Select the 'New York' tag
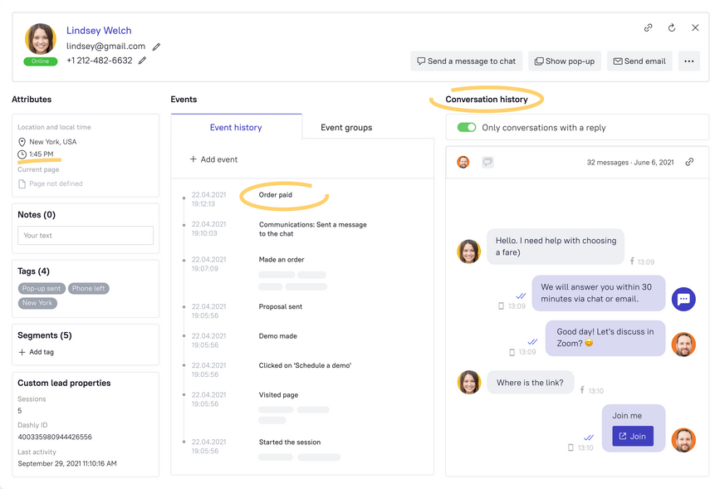Screen dimensions: 720x489 tap(38, 303)
